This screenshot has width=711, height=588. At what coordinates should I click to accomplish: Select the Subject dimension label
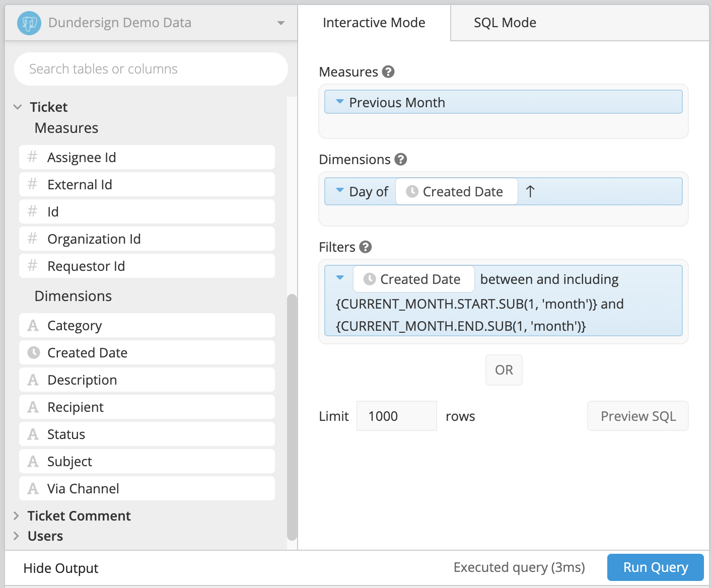point(69,462)
